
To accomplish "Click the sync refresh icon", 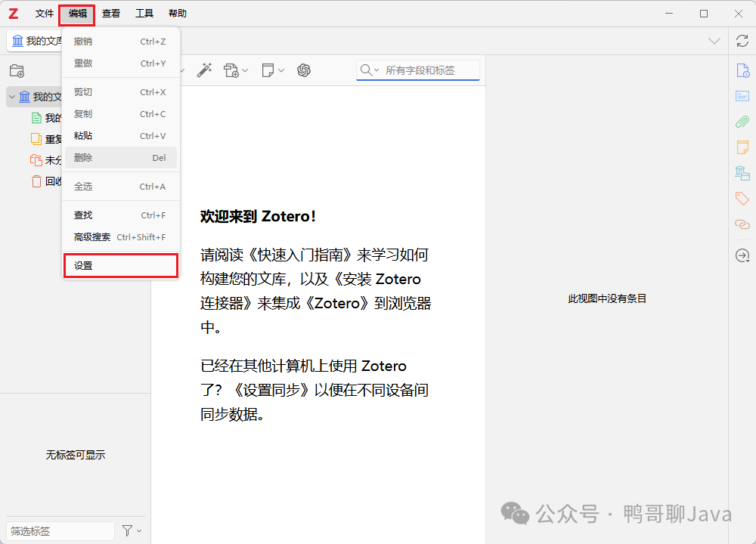I will click(x=742, y=41).
